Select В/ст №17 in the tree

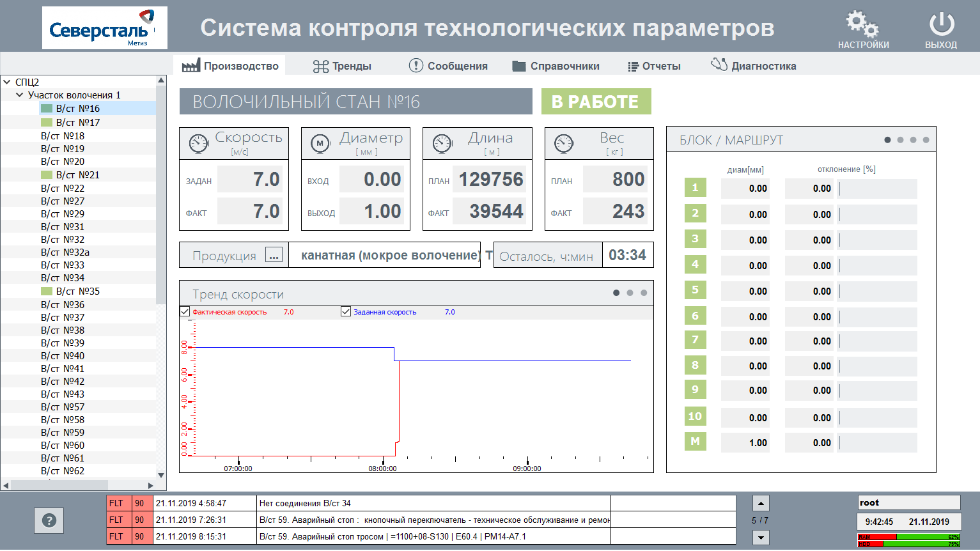(x=78, y=122)
